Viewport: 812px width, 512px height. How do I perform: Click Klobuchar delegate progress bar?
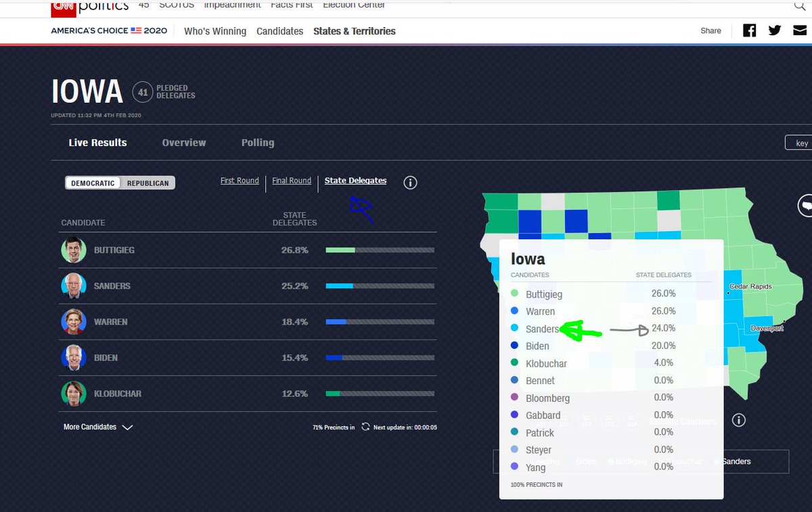[x=380, y=394]
